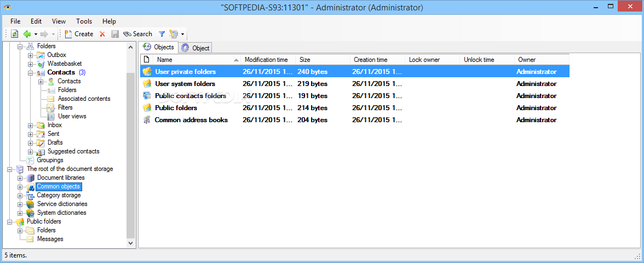Click the "219 bytes" size cell
Image resolution: width=644 pixels, height=263 pixels.
tap(313, 84)
